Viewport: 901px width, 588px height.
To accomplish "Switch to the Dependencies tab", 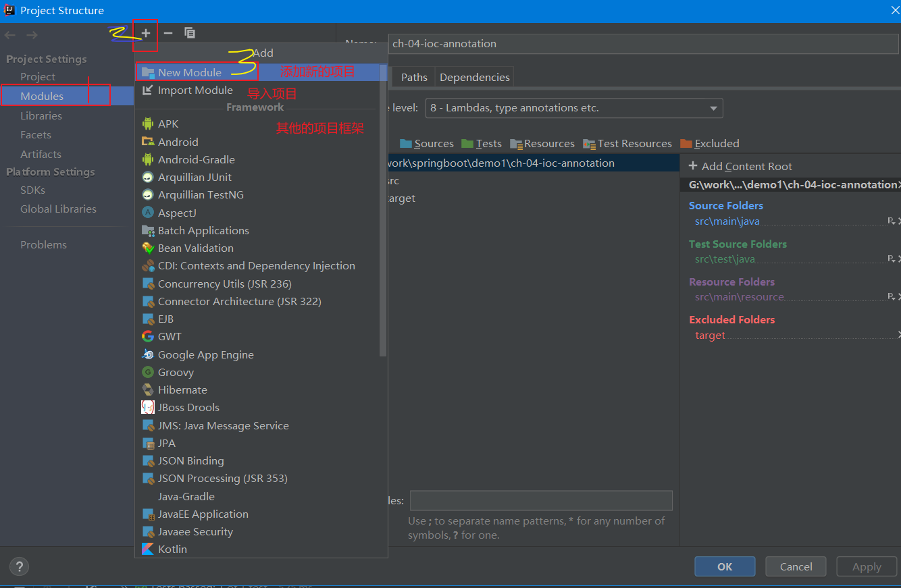I will (475, 77).
